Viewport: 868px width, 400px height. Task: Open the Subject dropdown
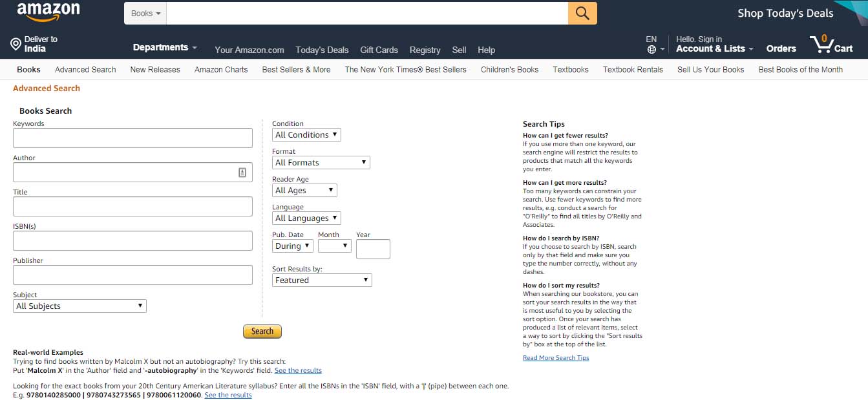(x=79, y=306)
